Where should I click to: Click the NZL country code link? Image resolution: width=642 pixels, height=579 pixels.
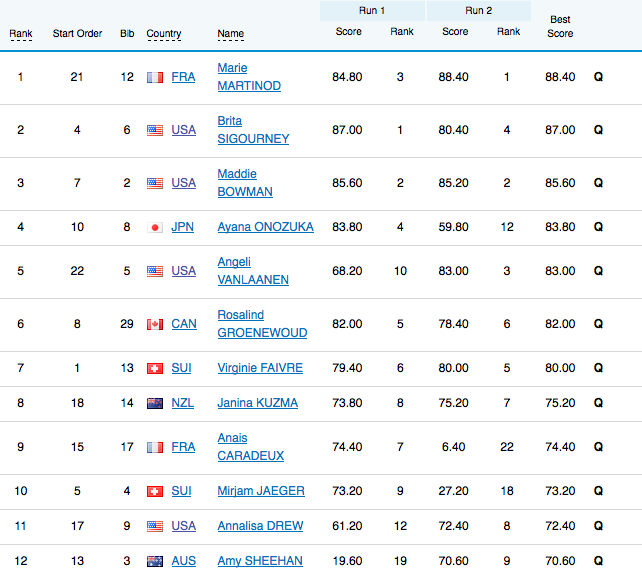coord(184,403)
